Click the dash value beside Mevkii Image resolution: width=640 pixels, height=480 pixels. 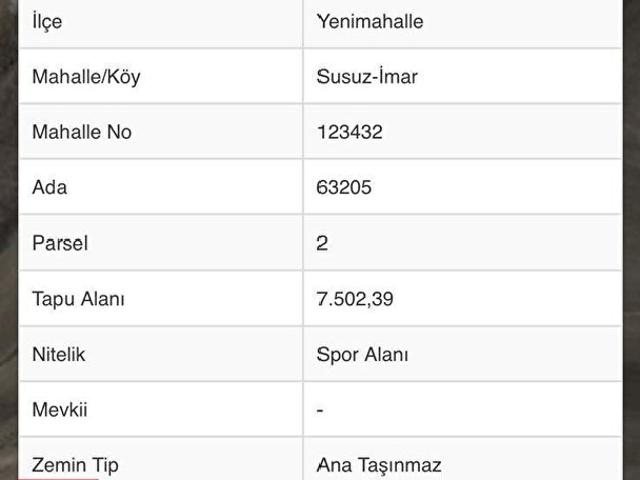[319, 410]
